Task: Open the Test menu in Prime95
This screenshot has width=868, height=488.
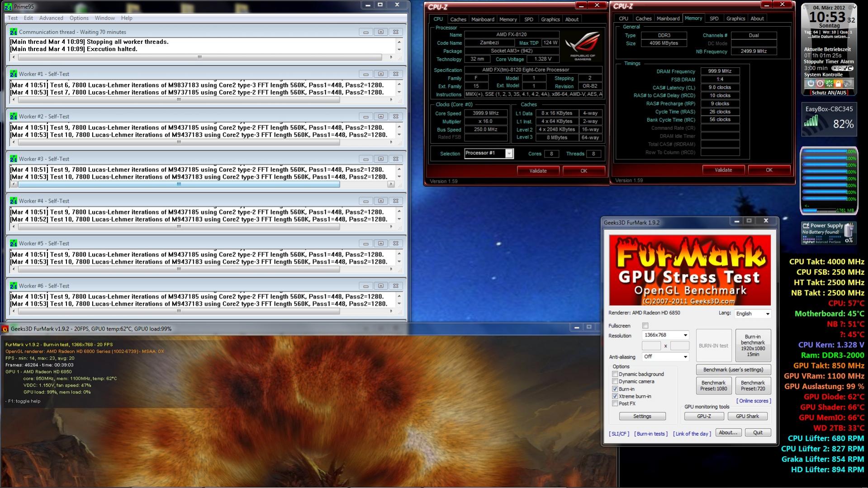Action: (x=13, y=18)
